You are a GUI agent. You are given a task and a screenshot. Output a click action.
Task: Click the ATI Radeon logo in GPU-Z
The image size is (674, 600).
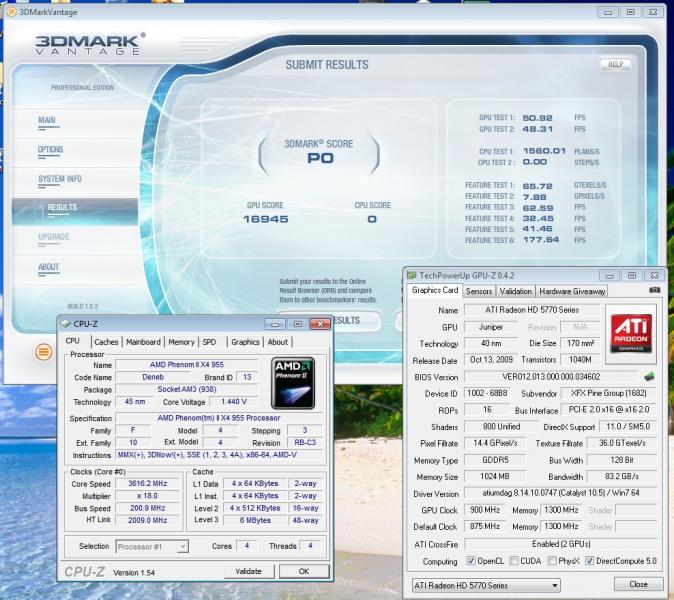631,333
